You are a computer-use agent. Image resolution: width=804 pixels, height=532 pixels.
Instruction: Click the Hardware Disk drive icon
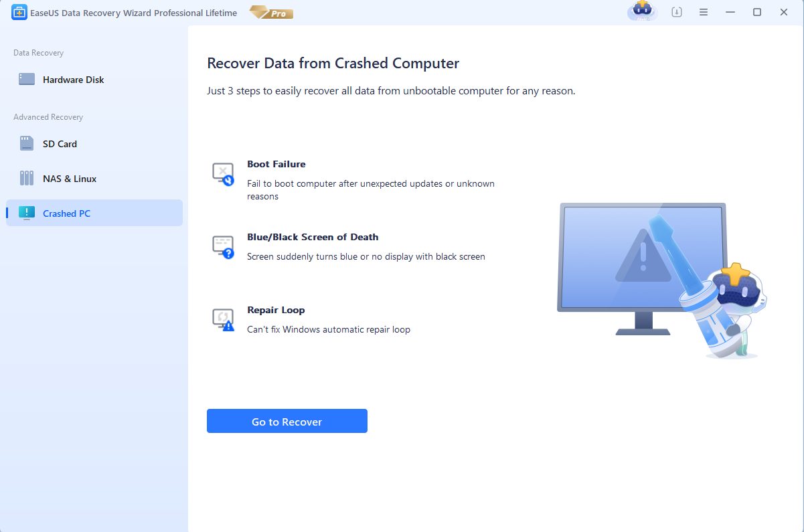pyautogui.click(x=27, y=80)
